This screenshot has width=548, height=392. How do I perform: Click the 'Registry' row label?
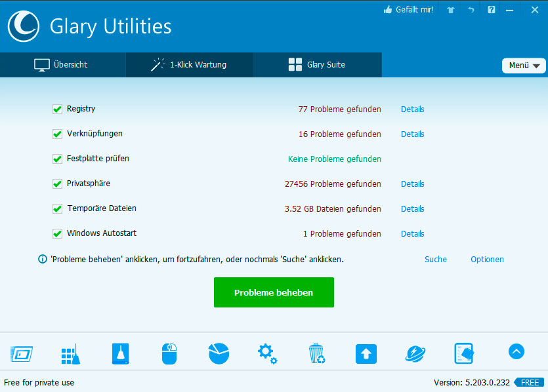click(81, 109)
